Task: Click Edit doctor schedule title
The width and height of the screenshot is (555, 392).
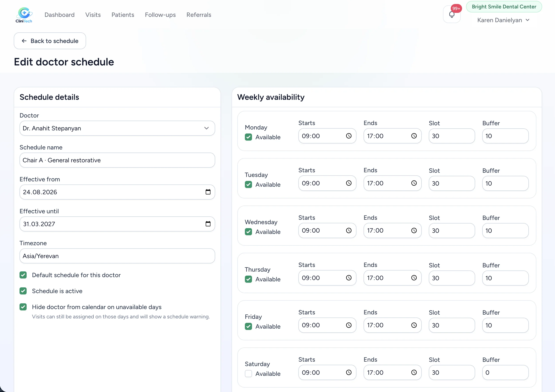Action: (x=64, y=62)
